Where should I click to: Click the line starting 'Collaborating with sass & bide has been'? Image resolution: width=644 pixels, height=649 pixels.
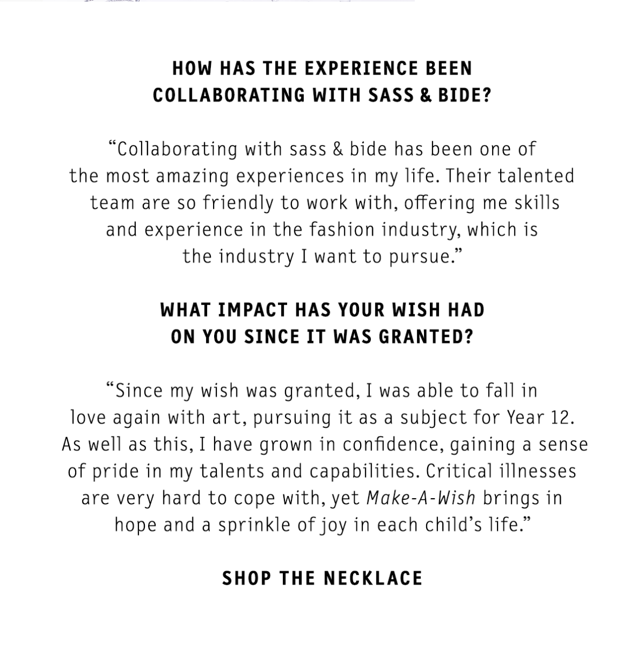pos(322,149)
